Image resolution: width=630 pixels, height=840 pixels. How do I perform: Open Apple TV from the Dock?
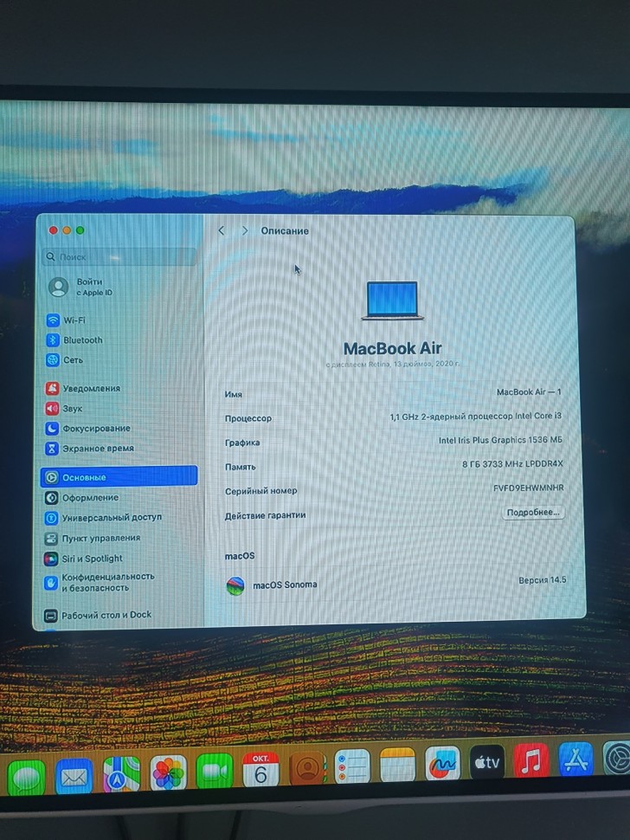pyautogui.click(x=487, y=761)
